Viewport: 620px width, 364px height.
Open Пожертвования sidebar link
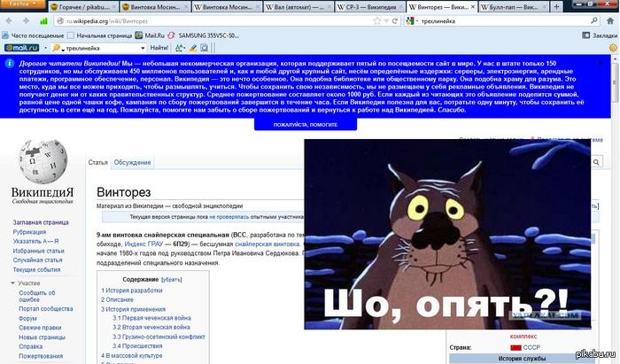(x=41, y=356)
